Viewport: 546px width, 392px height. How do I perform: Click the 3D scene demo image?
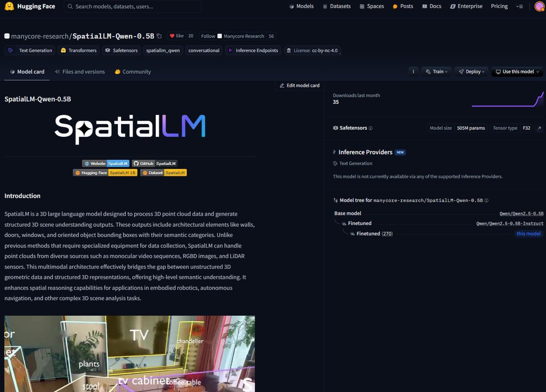tap(130, 354)
